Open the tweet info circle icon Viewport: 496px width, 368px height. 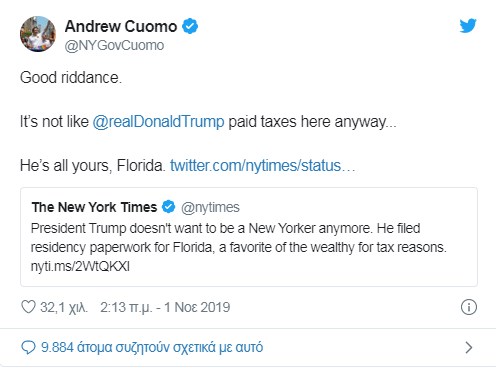tap(469, 307)
